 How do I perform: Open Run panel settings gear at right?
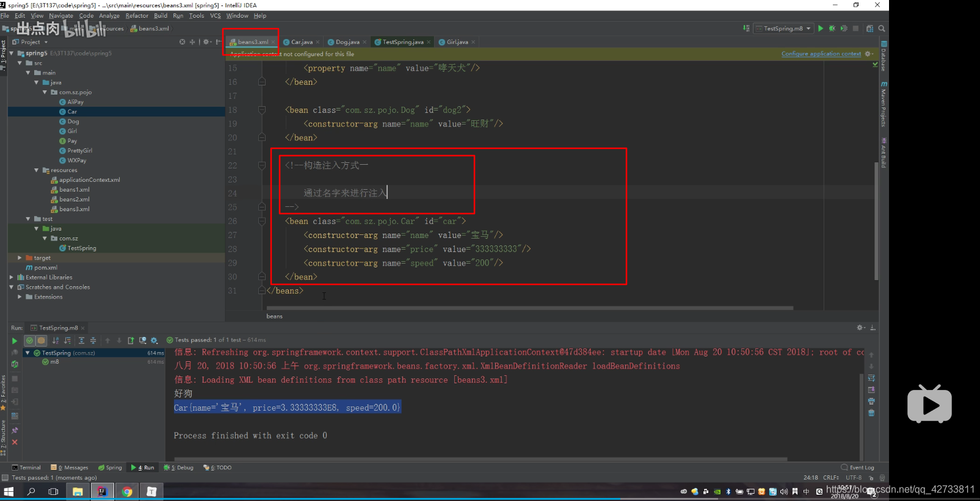pyautogui.click(x=861, y=328)
